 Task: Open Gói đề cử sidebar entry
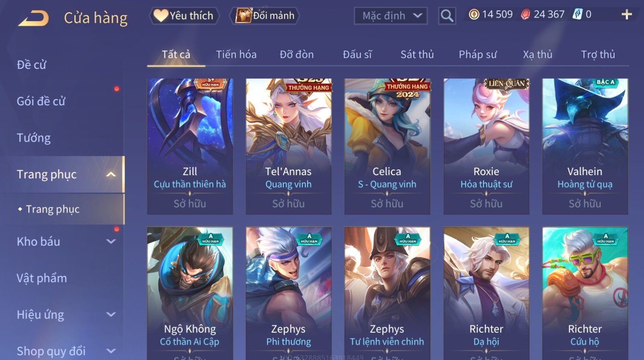(41, 101)
